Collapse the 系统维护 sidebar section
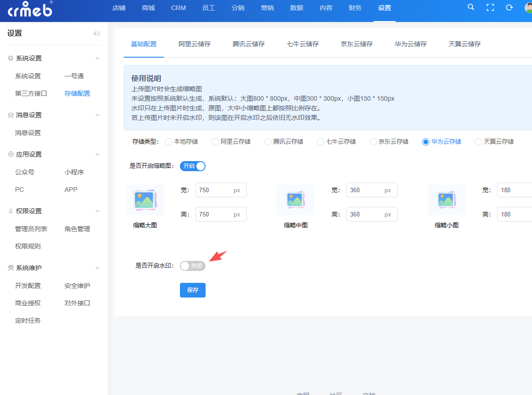The image size is (532, 395). [98, 268]
